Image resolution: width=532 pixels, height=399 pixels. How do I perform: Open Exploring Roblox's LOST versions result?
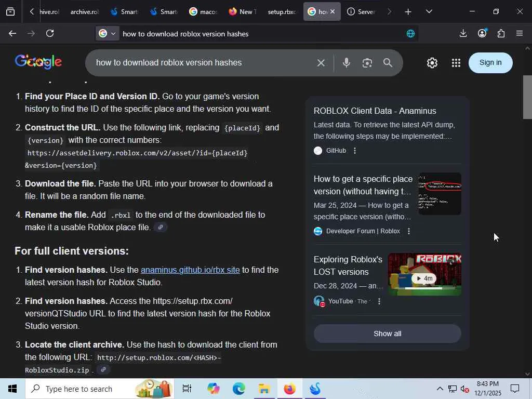pyautogui.click(x=348, y=265)
